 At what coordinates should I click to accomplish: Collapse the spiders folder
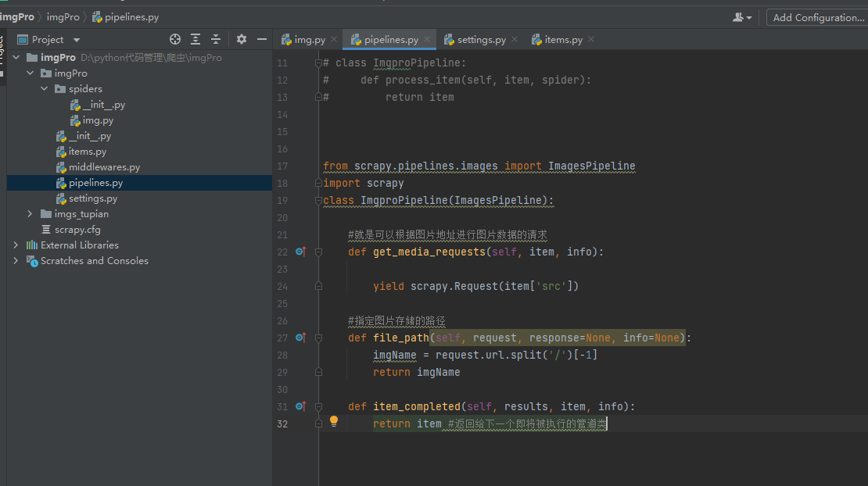tap(45, 89)
